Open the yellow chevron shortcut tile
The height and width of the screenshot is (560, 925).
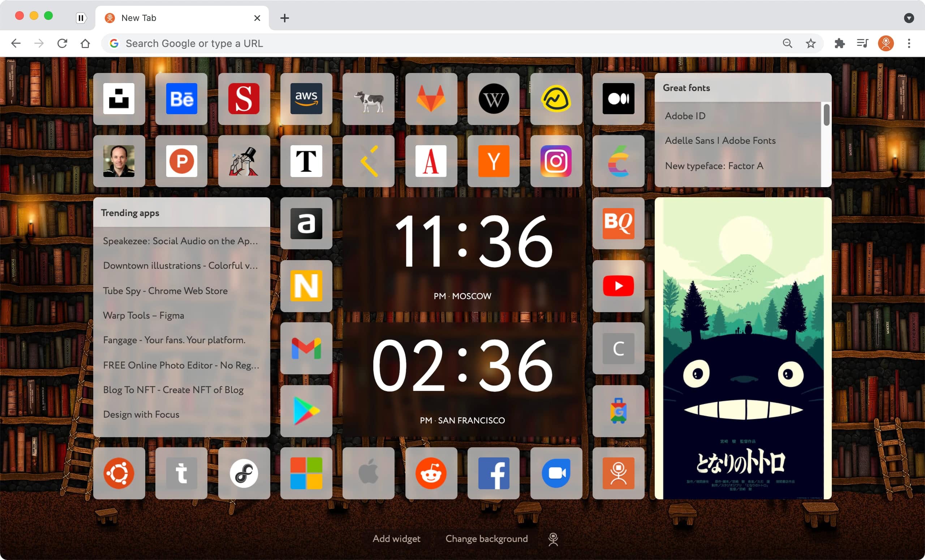click(369, 161)
